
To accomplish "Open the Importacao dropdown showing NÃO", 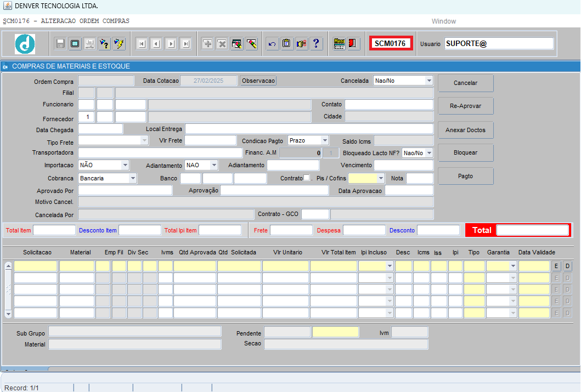I will click(x=125, y=164).
